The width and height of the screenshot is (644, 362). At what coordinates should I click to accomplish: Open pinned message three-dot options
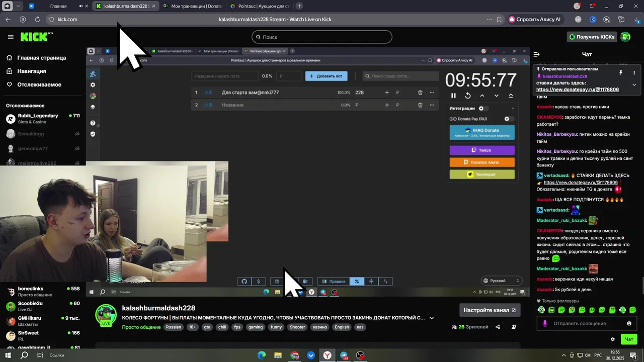click(634, 73)
